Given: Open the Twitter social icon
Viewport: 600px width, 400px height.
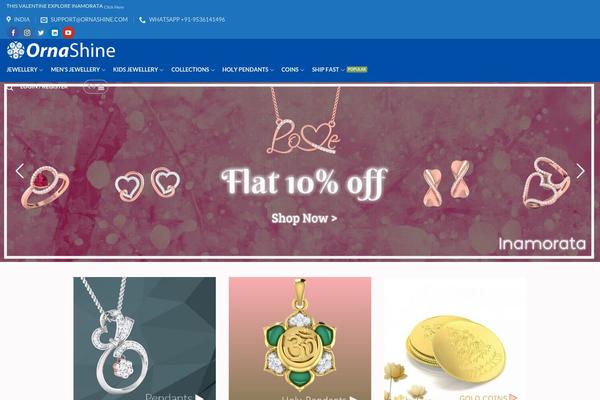Looking at the screenshot, I should tap(41, 33).
